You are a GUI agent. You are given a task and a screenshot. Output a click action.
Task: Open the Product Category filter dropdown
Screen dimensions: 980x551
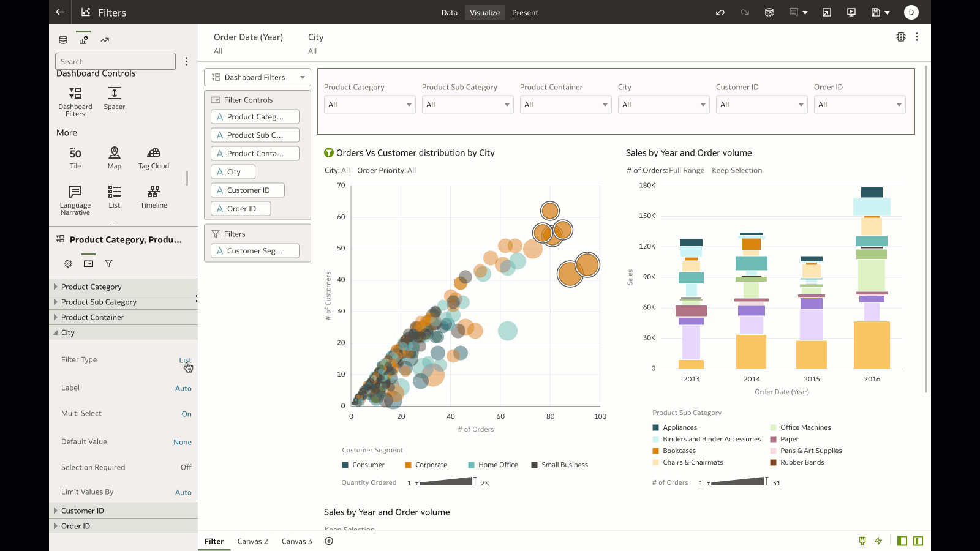(x=369, y=104)
